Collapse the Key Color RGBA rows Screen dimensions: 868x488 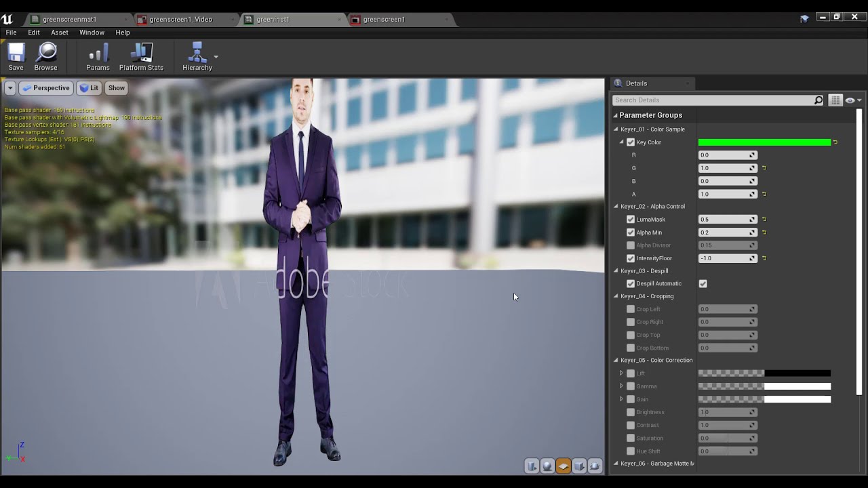[x=622, y=142]
